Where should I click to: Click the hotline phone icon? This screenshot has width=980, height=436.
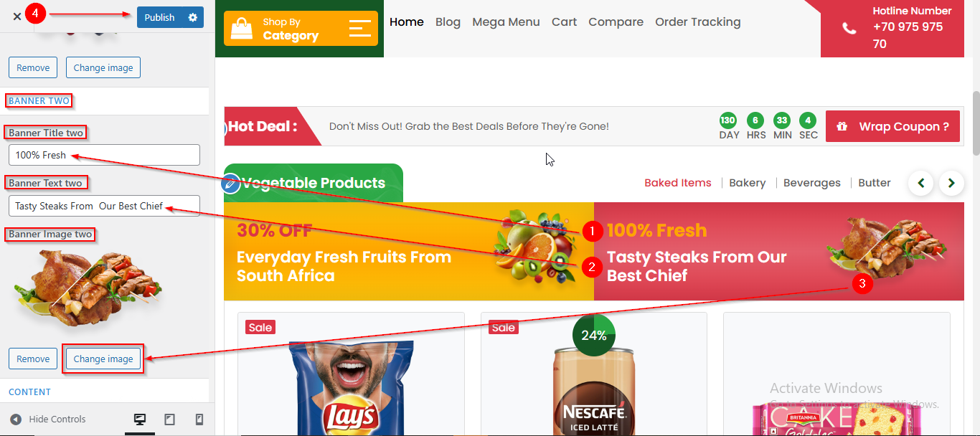coord(849,29)
